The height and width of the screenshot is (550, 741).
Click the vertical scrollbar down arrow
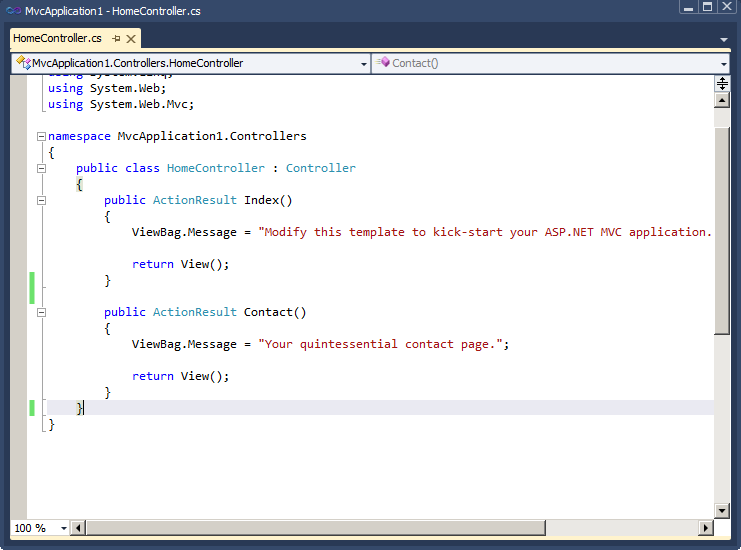pos(722,510)
